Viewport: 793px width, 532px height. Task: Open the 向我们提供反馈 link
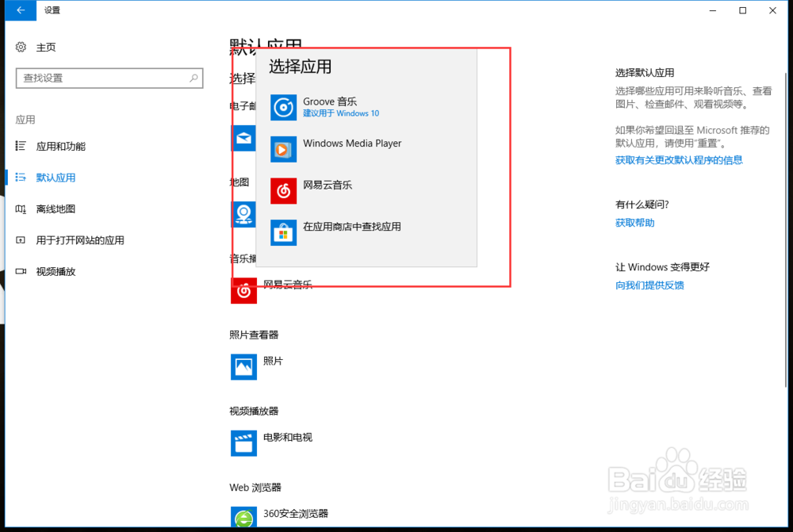(649, 285)
